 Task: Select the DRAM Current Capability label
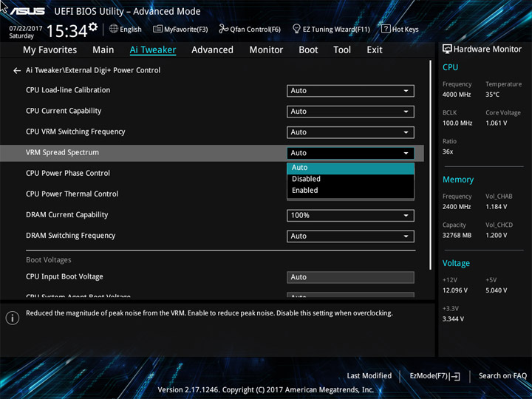pyautogui.click(x=66, y=215)
